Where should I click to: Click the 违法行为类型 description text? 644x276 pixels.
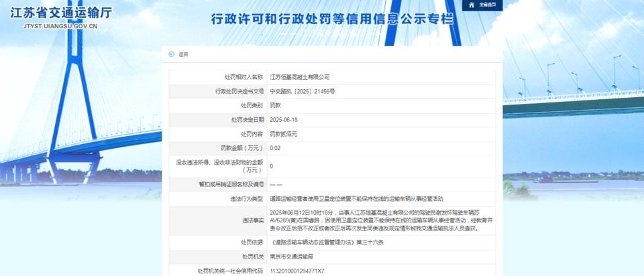356,199
